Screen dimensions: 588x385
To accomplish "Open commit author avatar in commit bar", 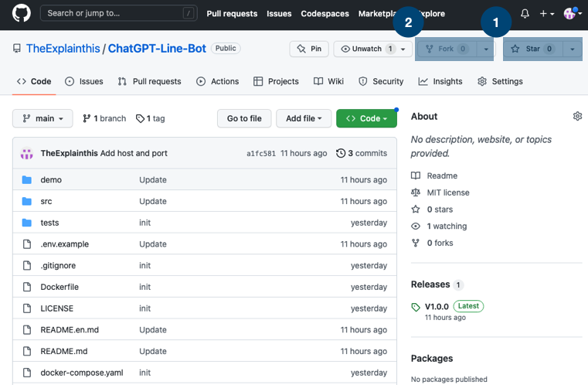I will (26, 154).
